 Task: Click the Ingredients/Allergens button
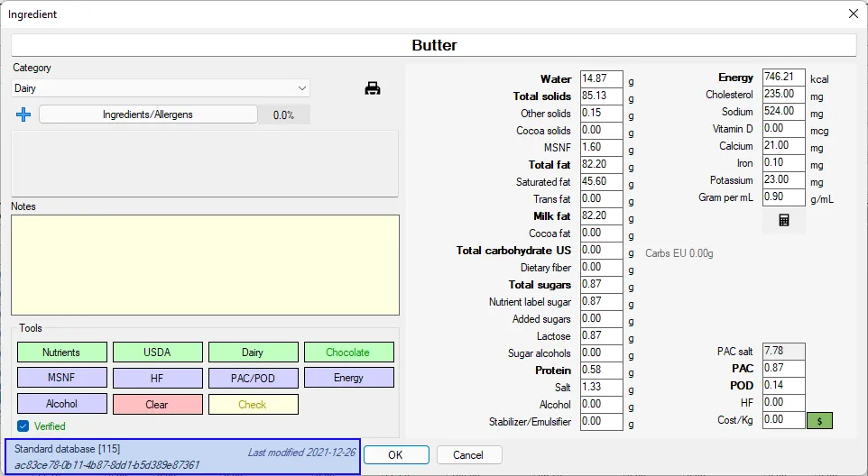pos(148,114)
